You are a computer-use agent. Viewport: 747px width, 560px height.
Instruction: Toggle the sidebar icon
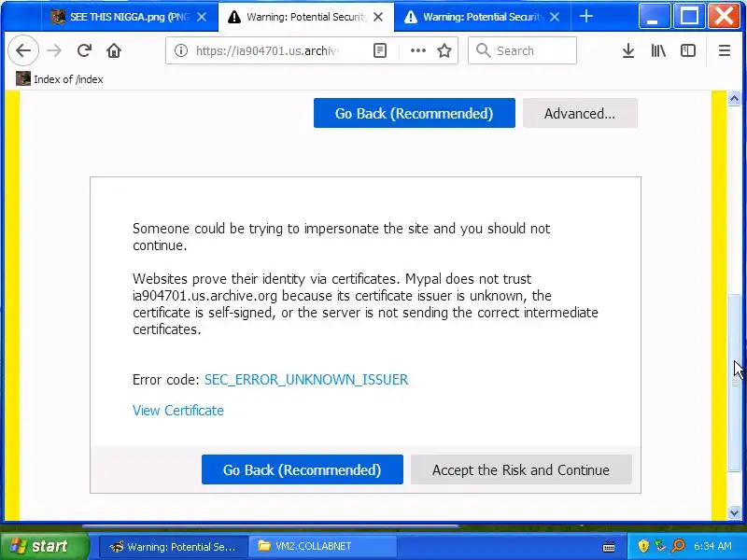[x=688, y=50]
